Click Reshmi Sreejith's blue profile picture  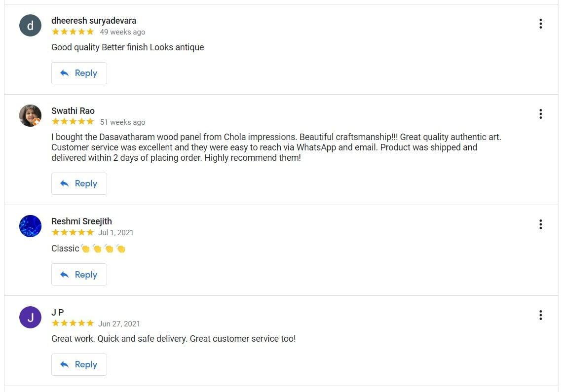30,226
